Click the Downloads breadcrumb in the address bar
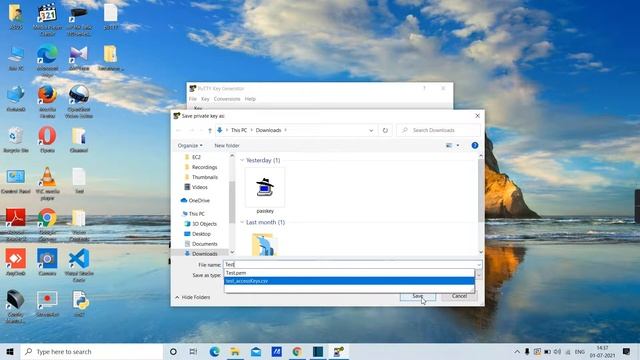This screenshot has width=640, height=360. coord(269,130)
